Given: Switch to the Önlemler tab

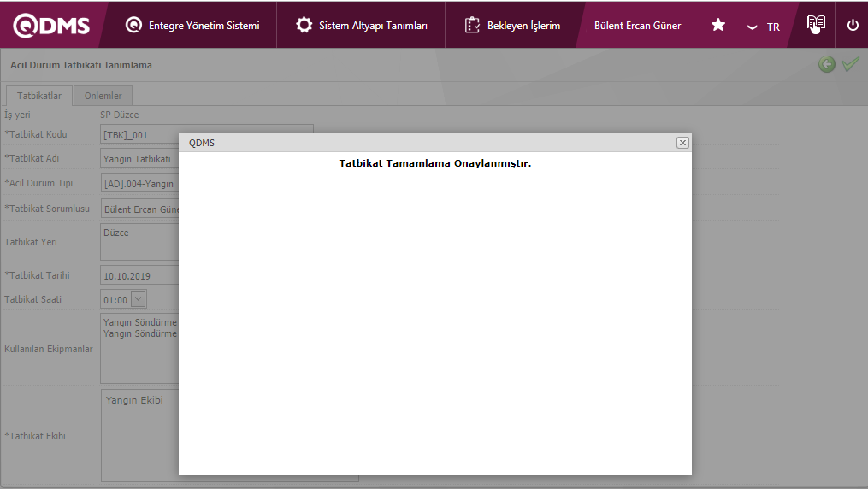Looking at the screenshot, I should point(103,96).
